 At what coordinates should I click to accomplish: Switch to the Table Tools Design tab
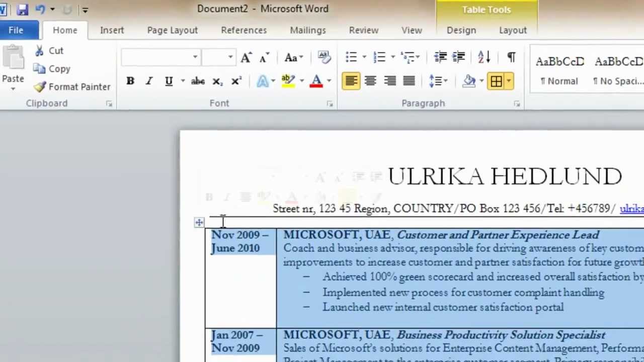pos(461,30)
